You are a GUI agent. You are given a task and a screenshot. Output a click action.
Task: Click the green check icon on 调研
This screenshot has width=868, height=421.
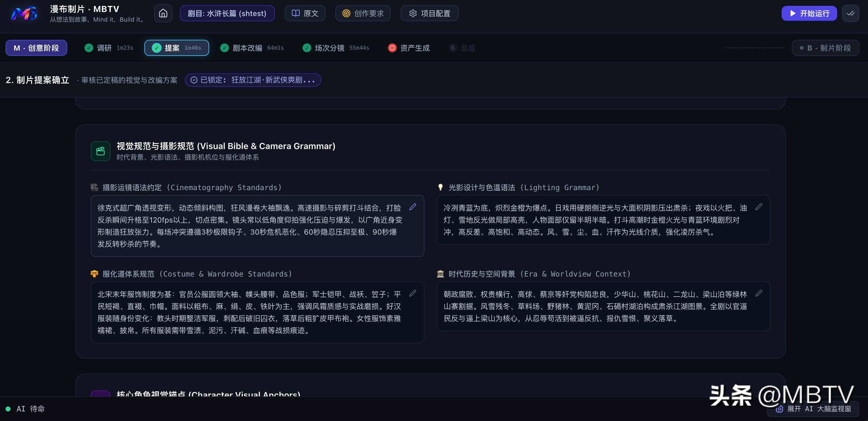(x=89, y=48)
